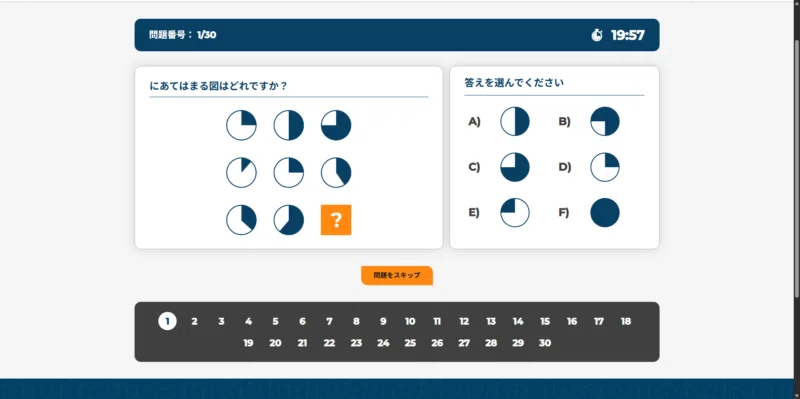Open question 22
The image size is (800, 399).
tap(330, 343)
